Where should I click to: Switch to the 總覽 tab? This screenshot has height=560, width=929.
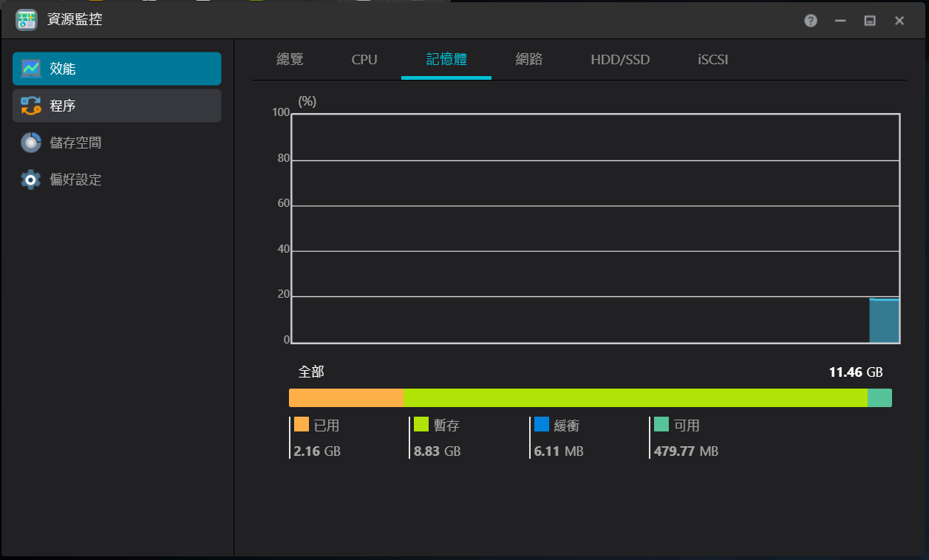pos(290,60)
